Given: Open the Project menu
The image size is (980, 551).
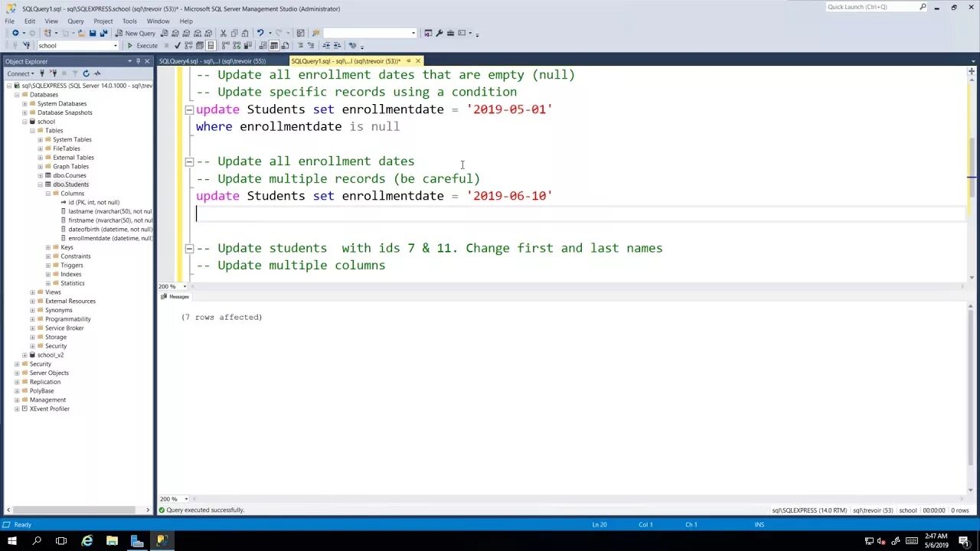Looking at the screenshot, I should coord(103,21).
